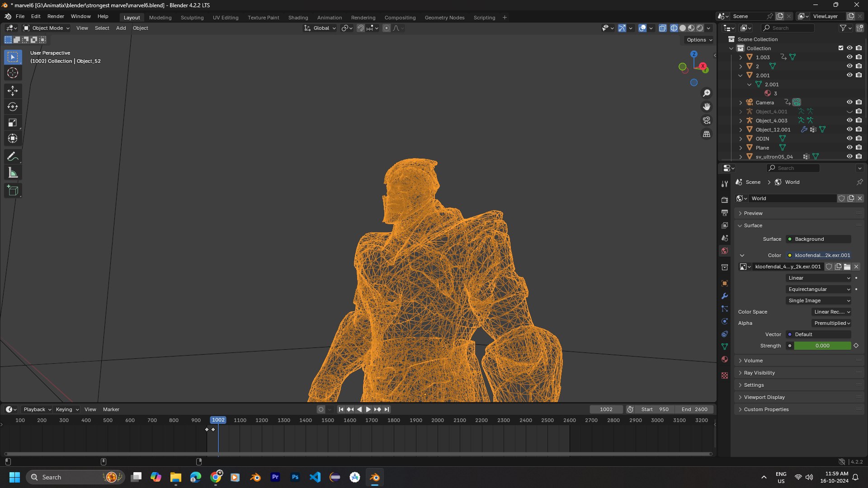Screen dimensions: 868x488
Task: Switch to the Shading workspace tab
Action: click(x=298, y=18)
